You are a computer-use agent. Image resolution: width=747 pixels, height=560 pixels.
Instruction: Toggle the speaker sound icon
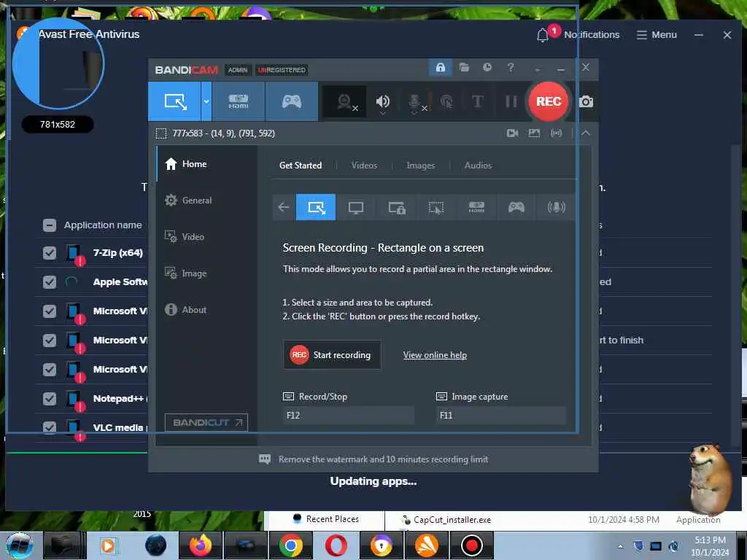[382, 101]
